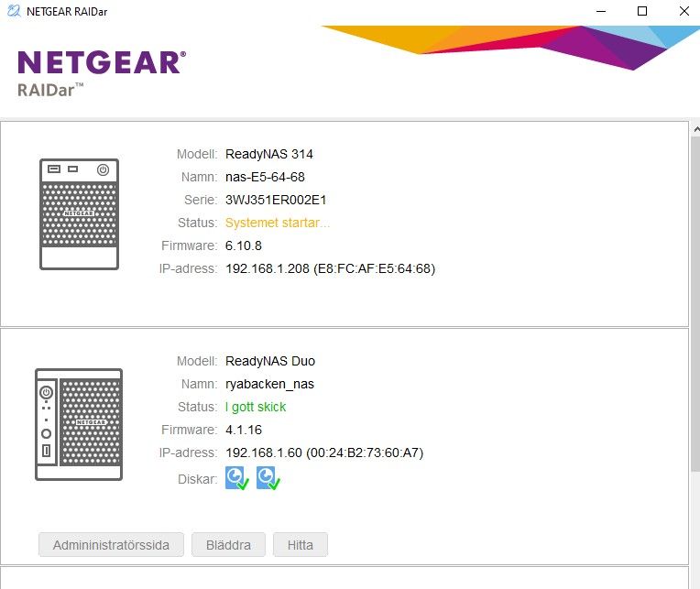Screen dimensions: 700x589
Task: Click status text Systemet startar...
Action: [x=278, y=223]
